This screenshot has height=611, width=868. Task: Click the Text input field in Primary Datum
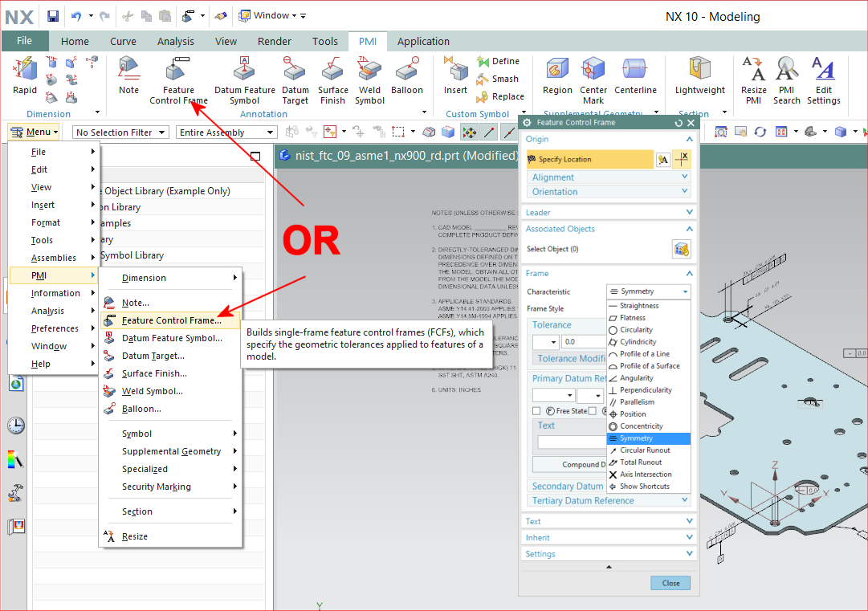coord(573,442)
